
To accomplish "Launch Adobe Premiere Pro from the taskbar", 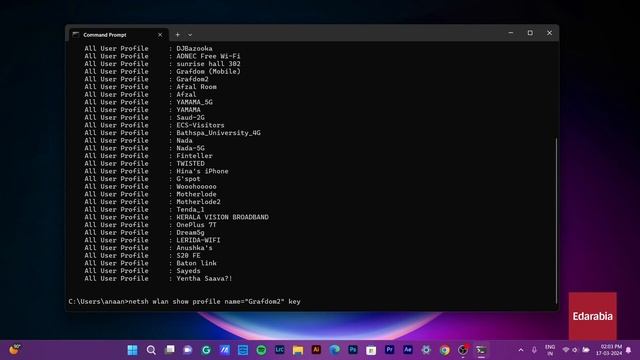I will (389, 350).
